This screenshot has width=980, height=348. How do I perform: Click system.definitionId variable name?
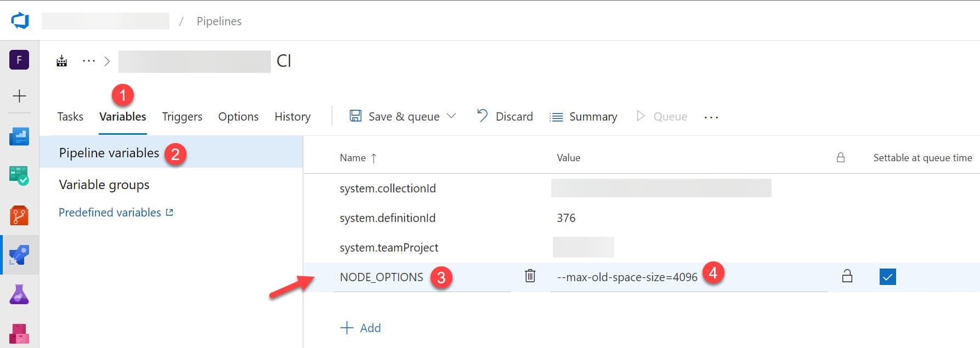click(388, 218)
